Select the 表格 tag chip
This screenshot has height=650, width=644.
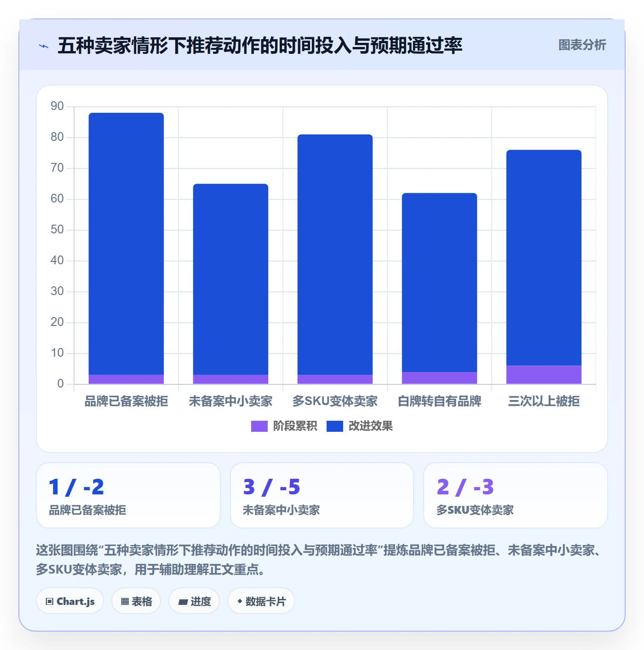coord(136,601)
